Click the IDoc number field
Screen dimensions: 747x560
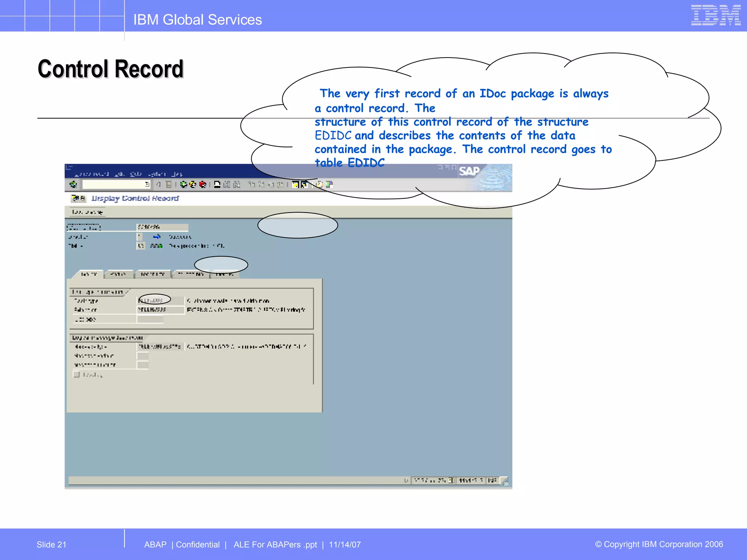[162, 227]
